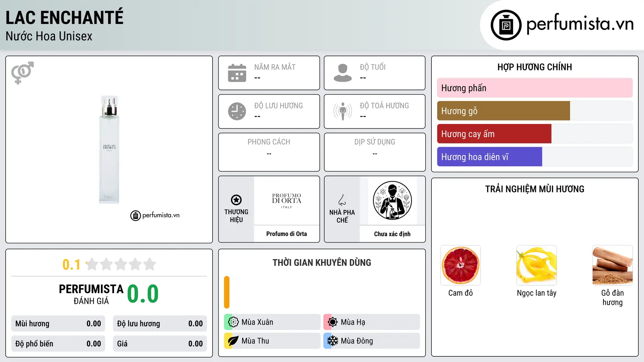Image resolution: width=644 pixels, height=362 pixels.
Task: Open the Gỗ đàn hương sandalwood image
Action: (x=613, y=265)
